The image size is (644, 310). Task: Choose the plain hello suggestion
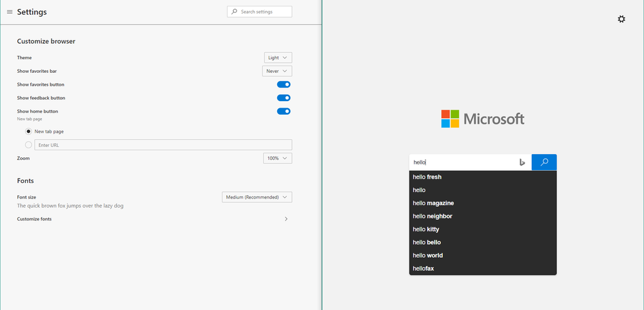(x=483, y=190)
